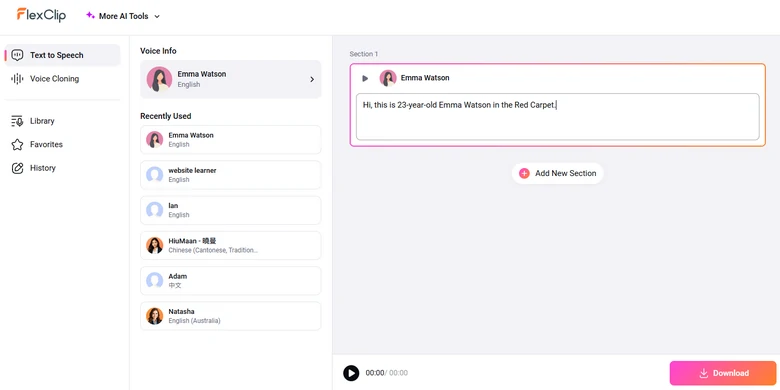Expand Voice Info chevron for Emma Watson
This screenshot has height=390, width=780.
pos(312,79)
